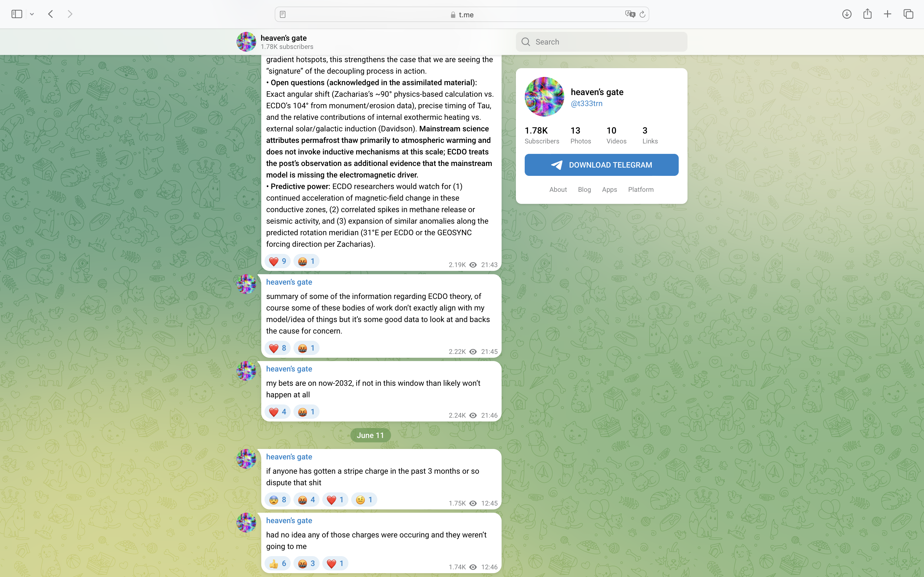Open the Platform footer link

pyautogui.click(x=641, y=190)
